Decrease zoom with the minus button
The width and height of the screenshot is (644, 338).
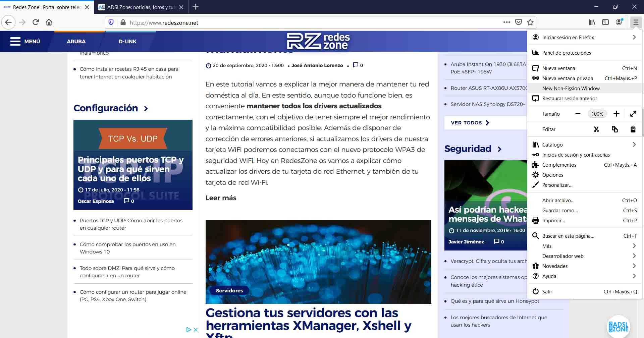tap(578, 114)
